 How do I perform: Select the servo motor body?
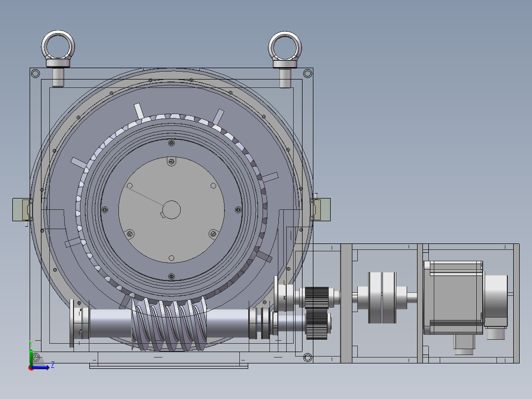(x=453, y=298)
